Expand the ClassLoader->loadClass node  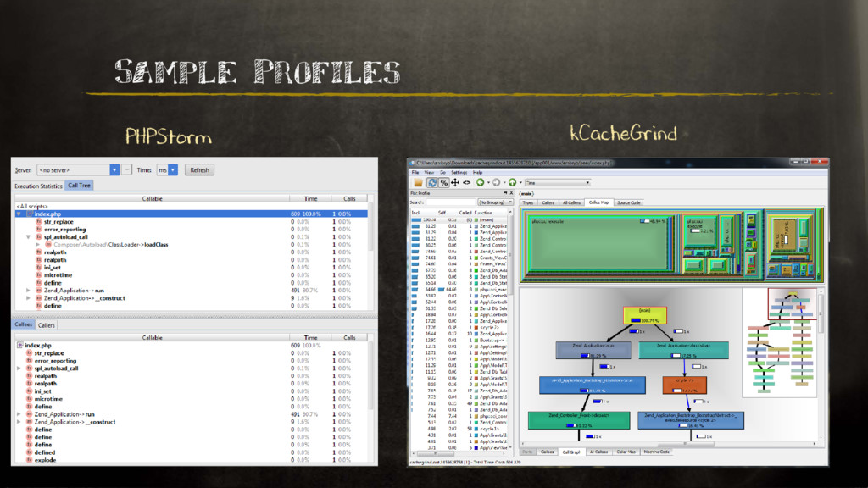click(37, 245)
